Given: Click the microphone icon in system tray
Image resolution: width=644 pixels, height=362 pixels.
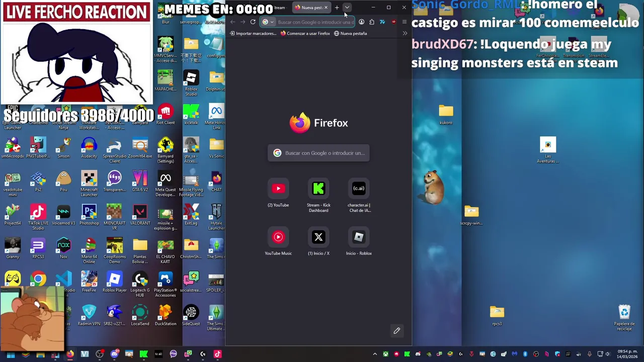Looking at the screenshot, I should (589, 354).
